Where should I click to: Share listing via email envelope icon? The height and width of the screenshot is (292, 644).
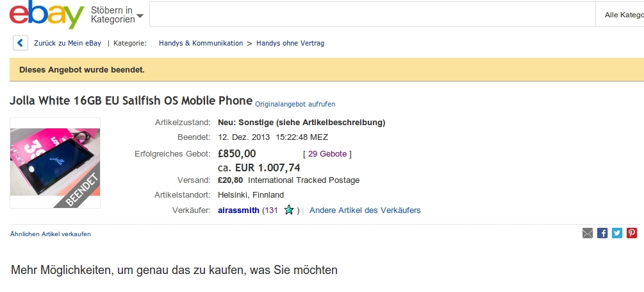(588, 234)
